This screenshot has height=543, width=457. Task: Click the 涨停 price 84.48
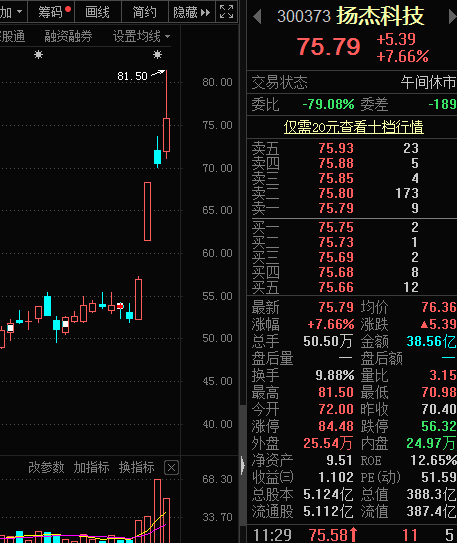tap(336, 426)
